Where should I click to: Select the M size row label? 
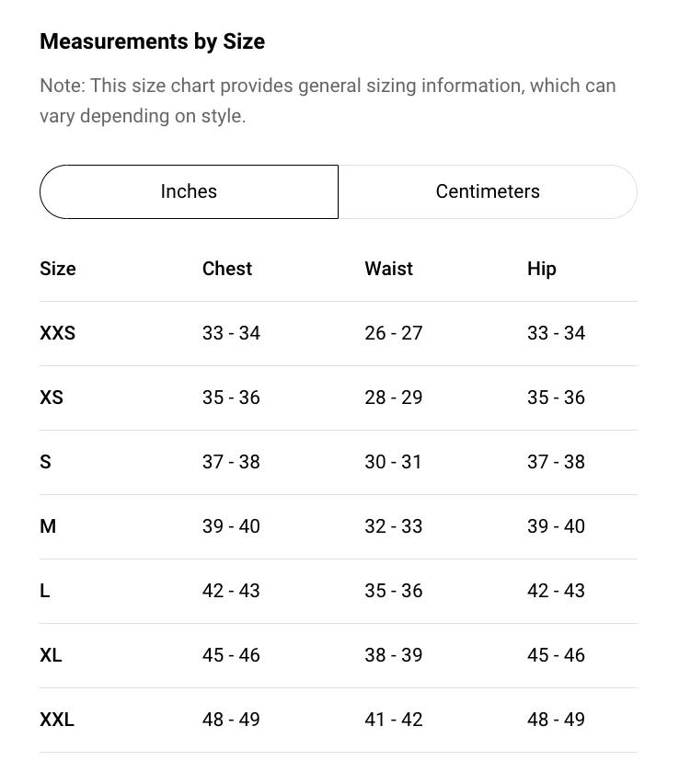[x=48, y=526]
